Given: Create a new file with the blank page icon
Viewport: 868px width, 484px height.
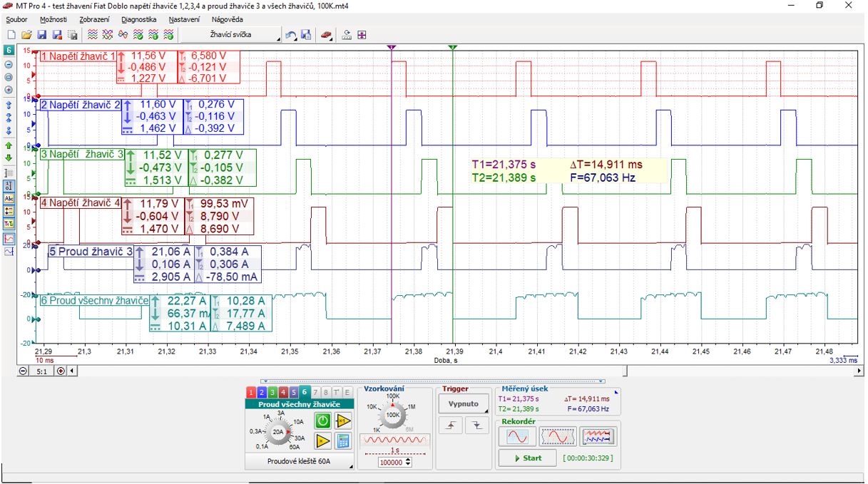Looking at the screenshot, I should pos(11,34).
